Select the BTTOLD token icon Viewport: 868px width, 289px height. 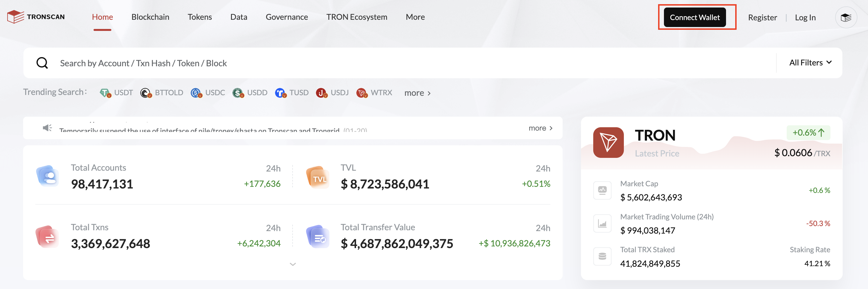[146, 93]
